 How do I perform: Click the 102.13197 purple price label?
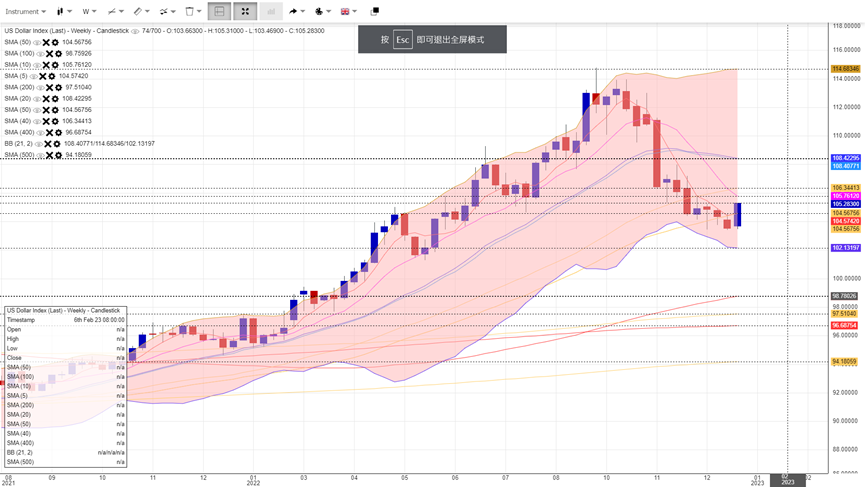tap(846, 248)
